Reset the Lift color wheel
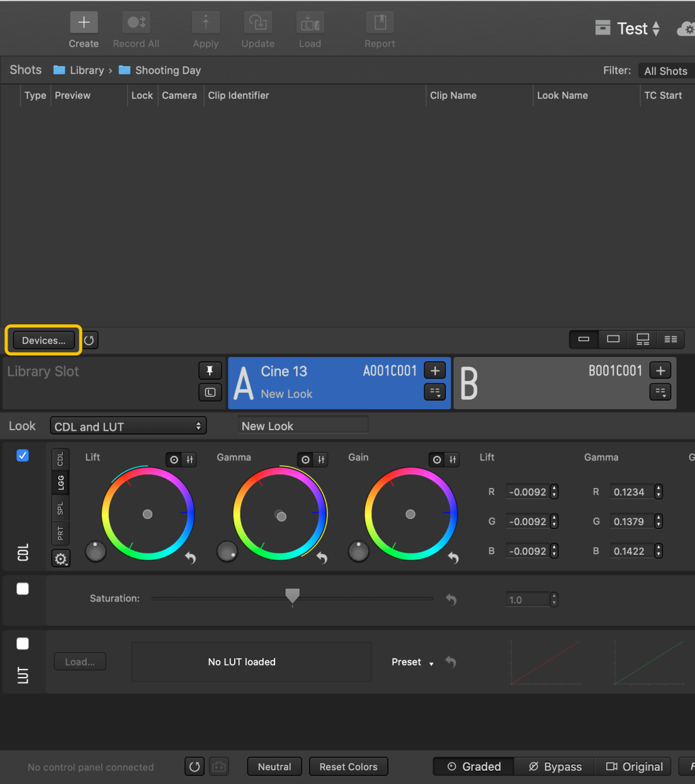 pyautogui.click(x=190, y=558)
